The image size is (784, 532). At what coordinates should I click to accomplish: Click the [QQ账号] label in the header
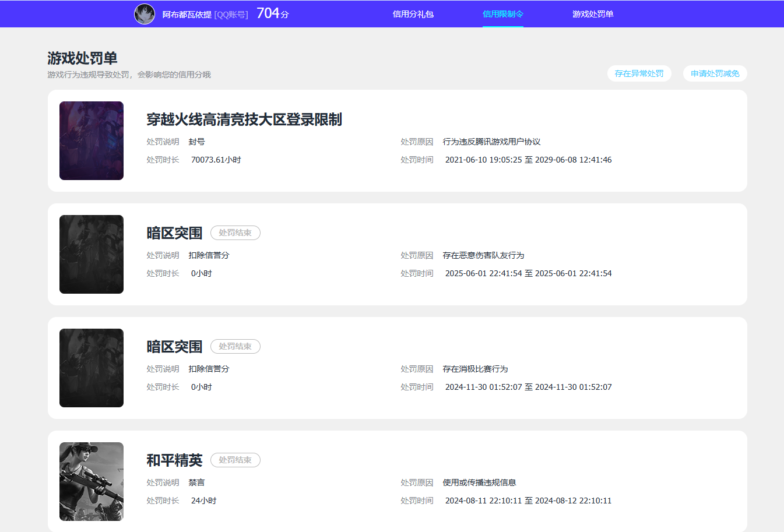pyautogui.click(x=231, y=15)
